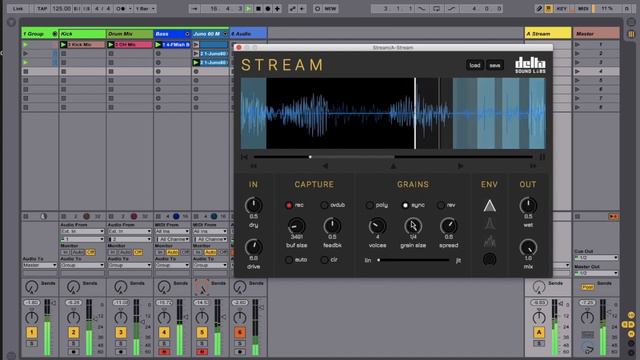The width and height of the screenshot is (640, 360).
Task: Click the TAP tempo button
Action: 42,9
